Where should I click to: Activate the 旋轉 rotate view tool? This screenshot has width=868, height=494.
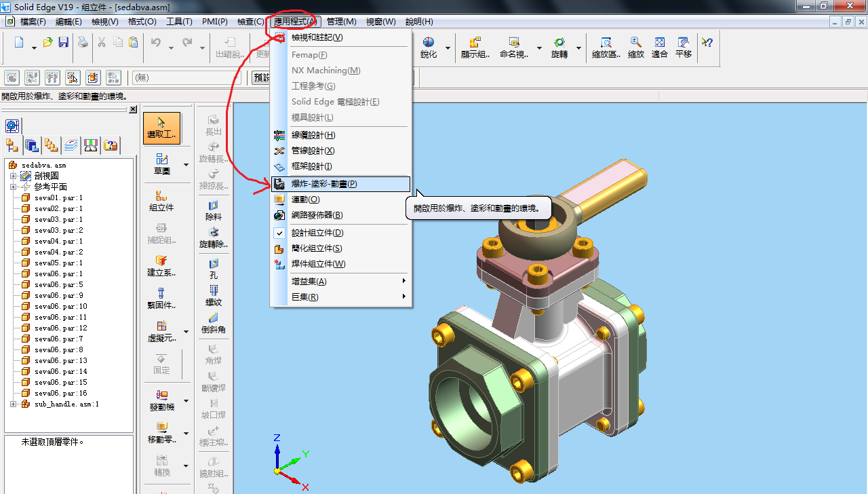click(559, 48)
